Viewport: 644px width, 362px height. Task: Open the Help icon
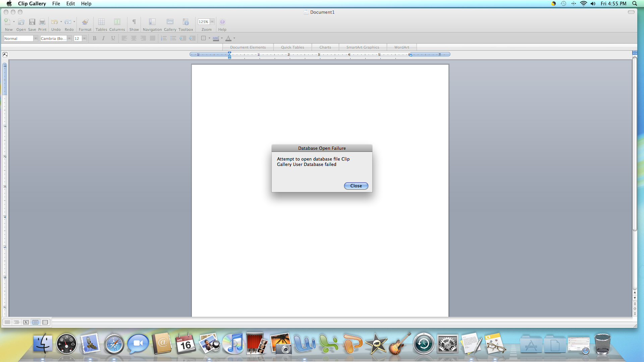(x=222, y=22)
